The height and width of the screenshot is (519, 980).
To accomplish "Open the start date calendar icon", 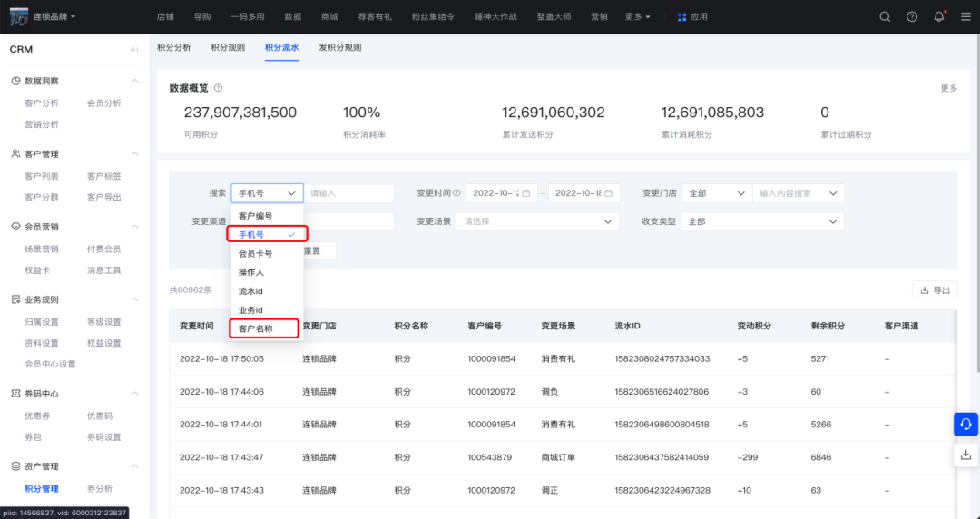I will pos(526,193).
